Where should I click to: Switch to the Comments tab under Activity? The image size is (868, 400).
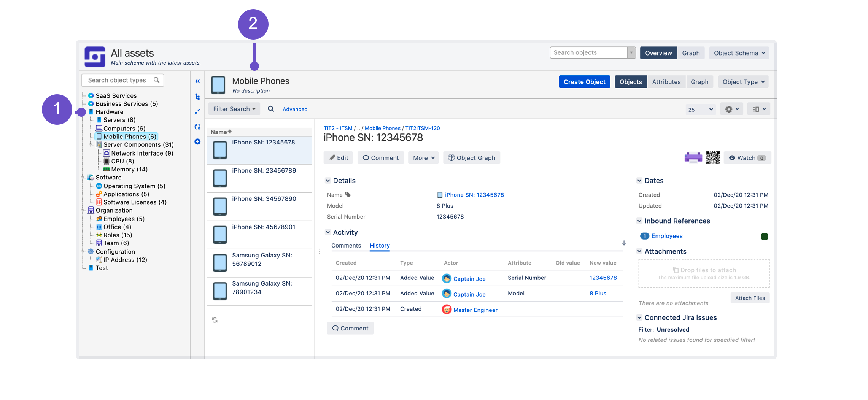pos(346,246)
